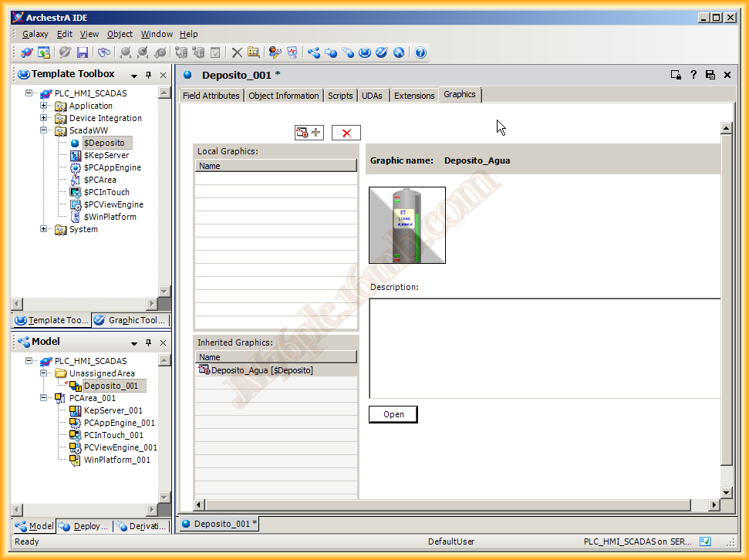Screen dimensions: 749x560
Task: Click the black X delete toolbar icon
Action: click(x=237, y=52)
